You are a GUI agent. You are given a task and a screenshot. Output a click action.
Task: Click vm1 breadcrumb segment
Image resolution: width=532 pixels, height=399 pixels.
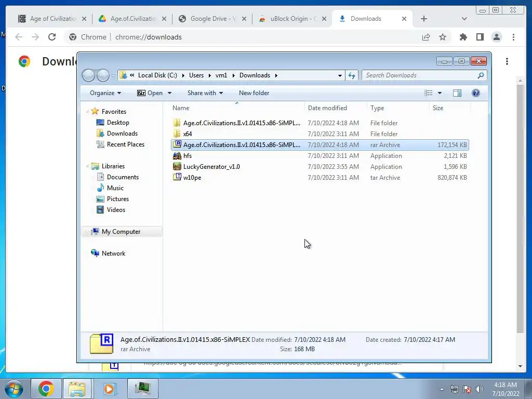(x=221, y=75)
